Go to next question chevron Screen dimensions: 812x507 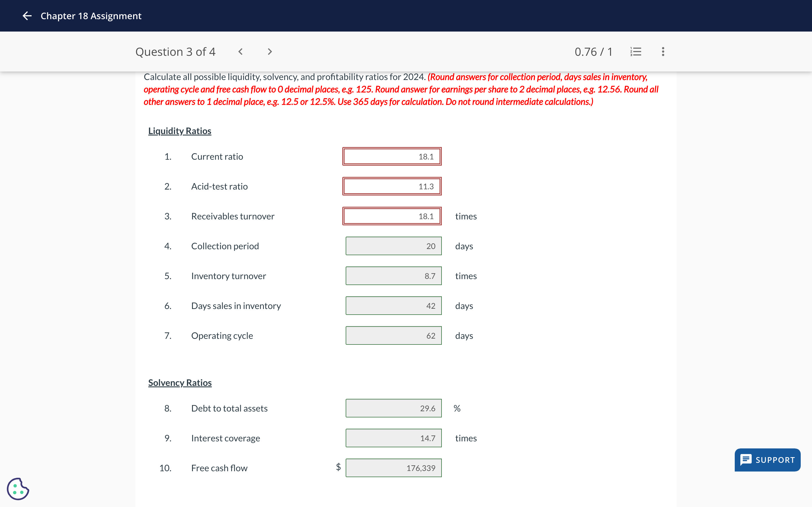coord(270,52)
